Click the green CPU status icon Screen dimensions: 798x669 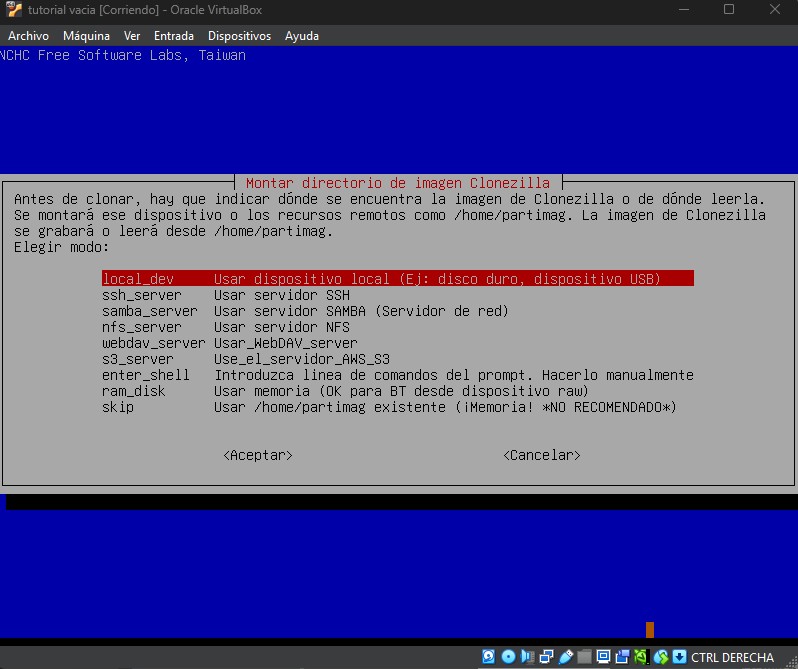pyautogui.click(x=641, y=656)
